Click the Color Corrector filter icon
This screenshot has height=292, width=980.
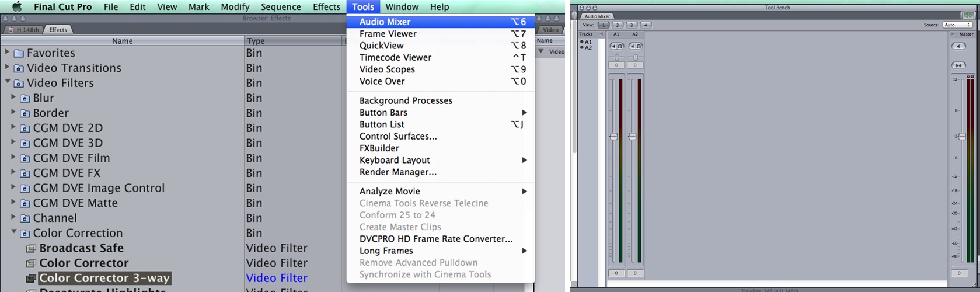click(31, 263)
